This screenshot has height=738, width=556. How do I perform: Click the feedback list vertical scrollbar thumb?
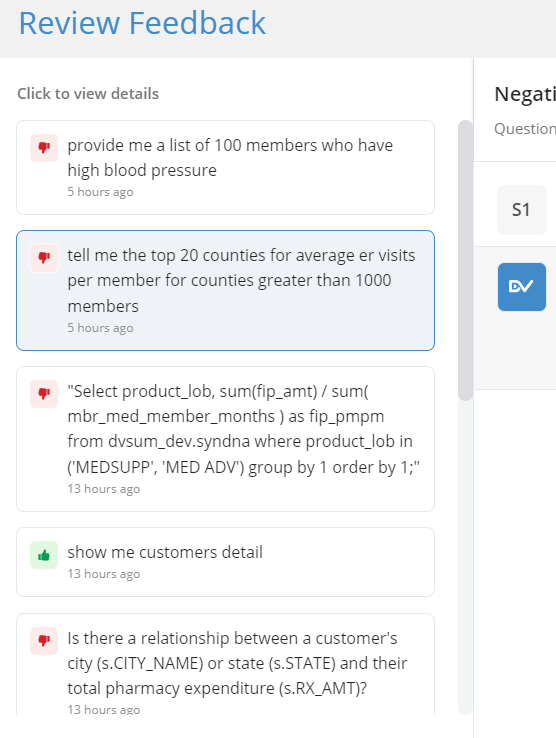coord(465,260)
